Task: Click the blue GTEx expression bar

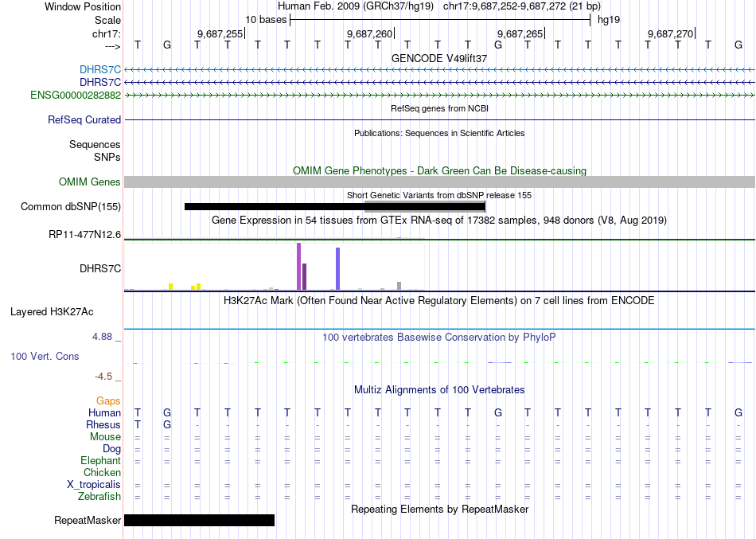Action: [x=338, y=269]
